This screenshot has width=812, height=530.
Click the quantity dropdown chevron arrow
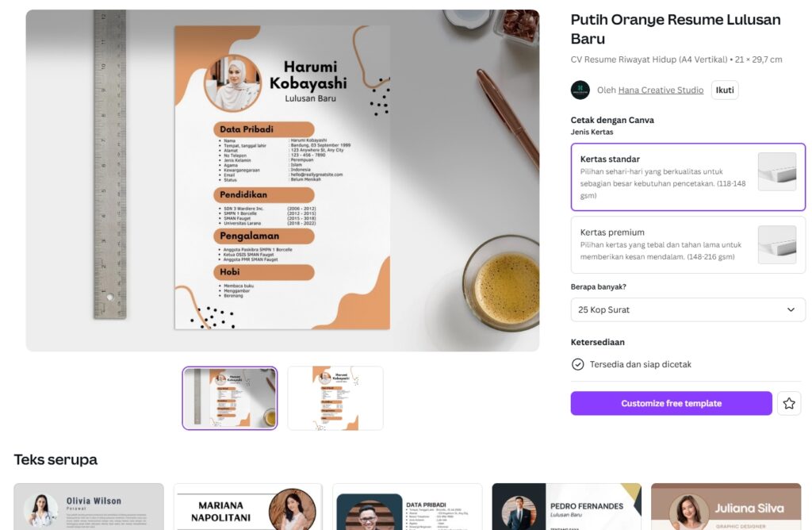pyautogui.click(x=791, y=309)
